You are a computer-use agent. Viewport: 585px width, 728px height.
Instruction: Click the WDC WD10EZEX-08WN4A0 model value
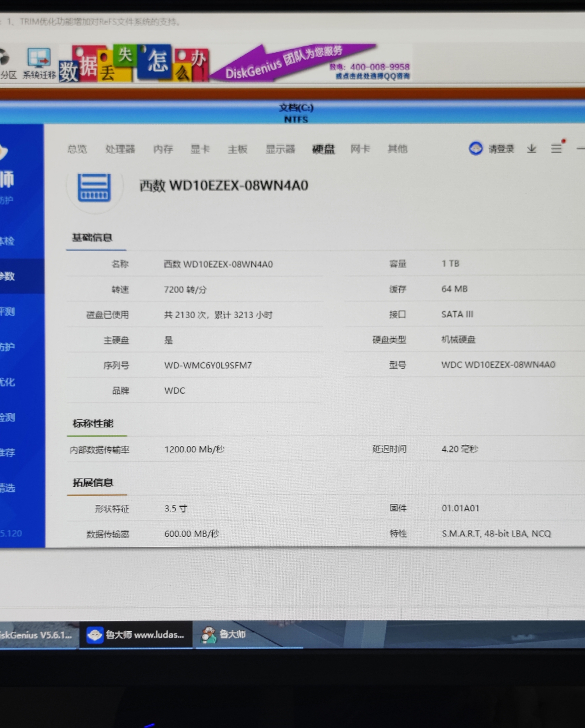[x=498, y=365]
